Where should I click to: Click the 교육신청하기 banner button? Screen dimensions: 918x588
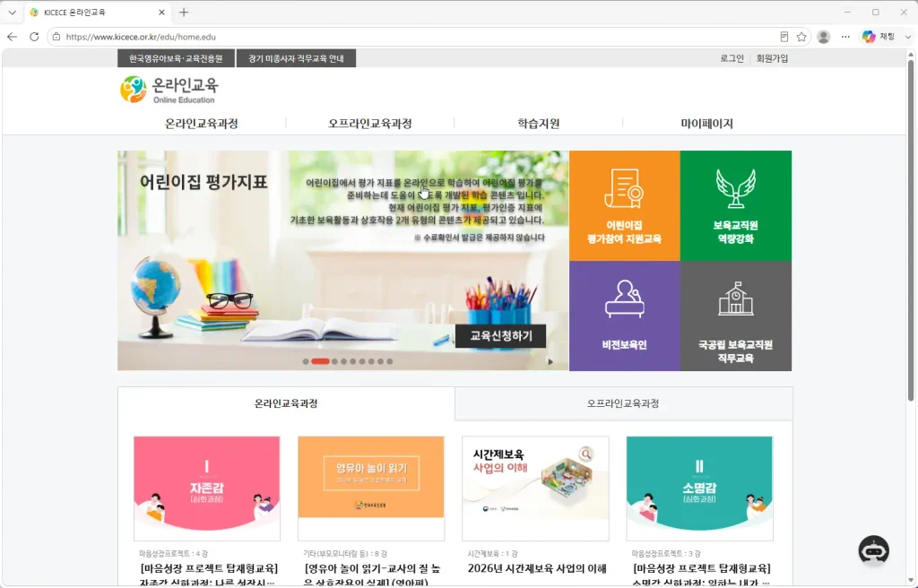pos(500,336)
